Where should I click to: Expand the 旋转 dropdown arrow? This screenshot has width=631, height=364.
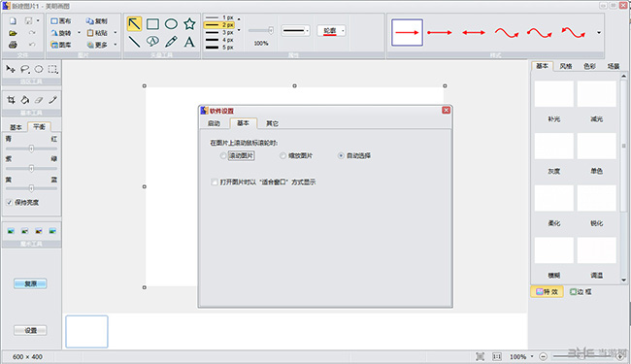(x=79, y=33)
